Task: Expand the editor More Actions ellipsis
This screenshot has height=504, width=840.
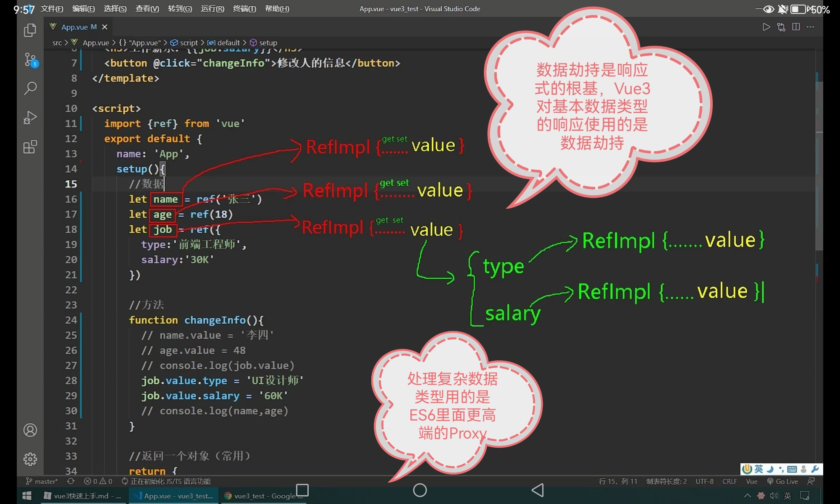Action: [811, 27]
